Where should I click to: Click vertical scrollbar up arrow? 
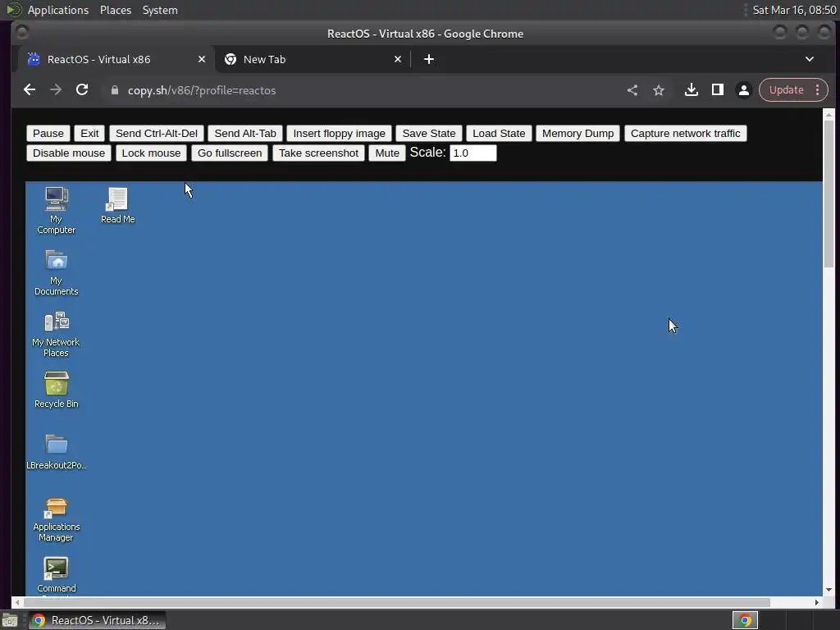point(829,115)
